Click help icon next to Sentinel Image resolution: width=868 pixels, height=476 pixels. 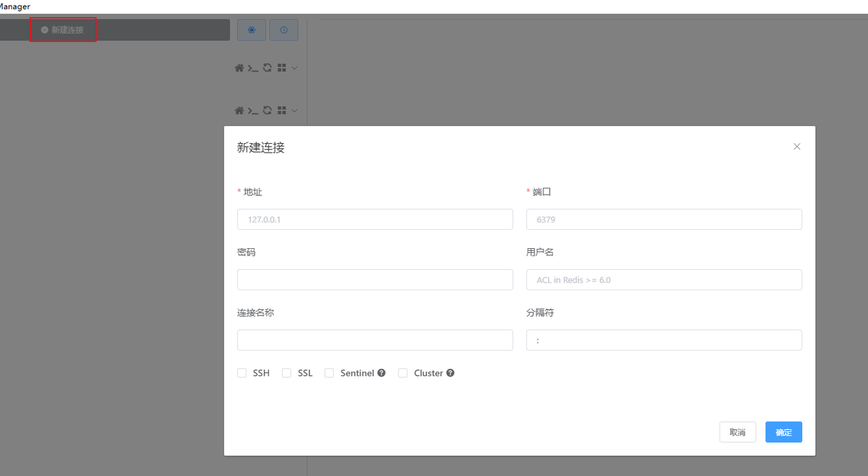click(382, 373)
